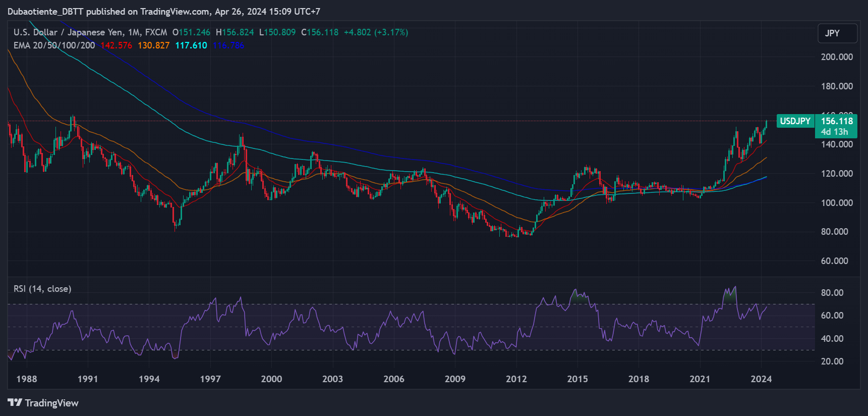This screenshot has width=868, height=416.
Task: Click the 120.000 price axis label
Action: 837,174
